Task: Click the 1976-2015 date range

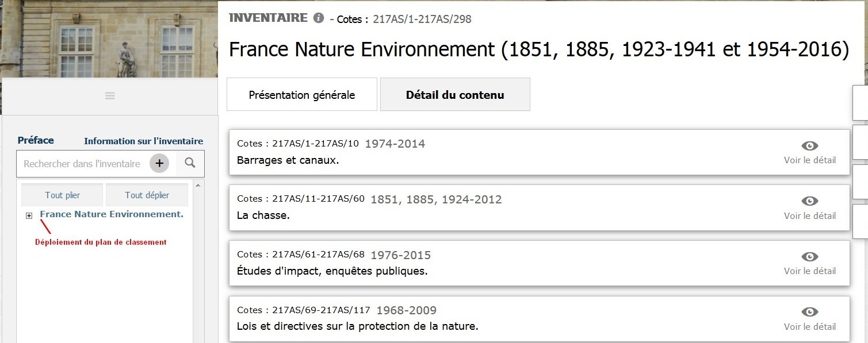Action: tap(401, 255)
